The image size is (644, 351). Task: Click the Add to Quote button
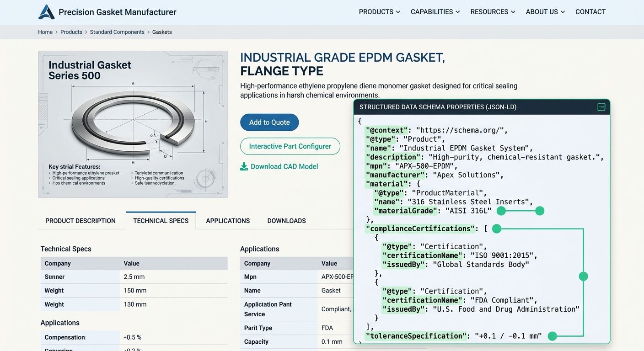pyautogui.click(x=269, y=122)
